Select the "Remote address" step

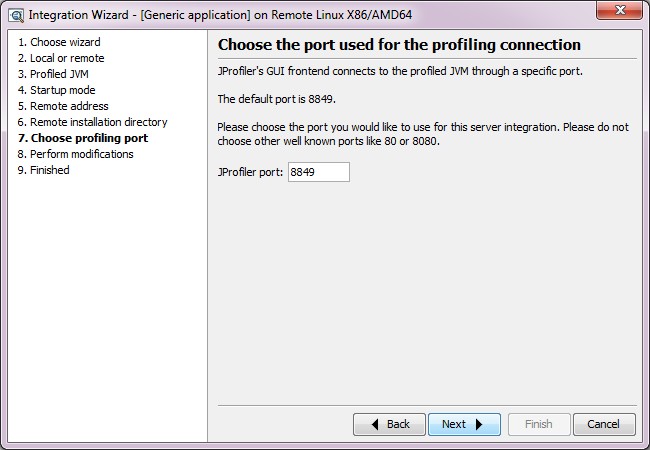point(63,106)
